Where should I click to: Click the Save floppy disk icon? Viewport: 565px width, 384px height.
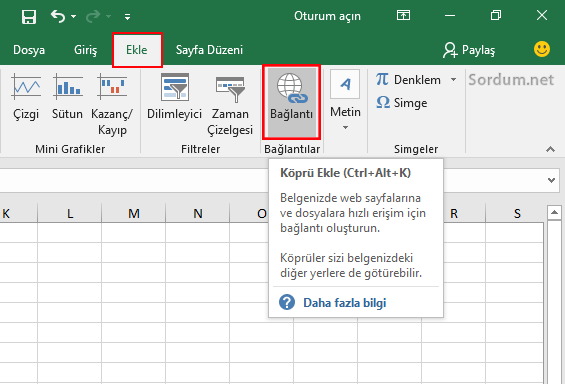(x=29, y=17)
